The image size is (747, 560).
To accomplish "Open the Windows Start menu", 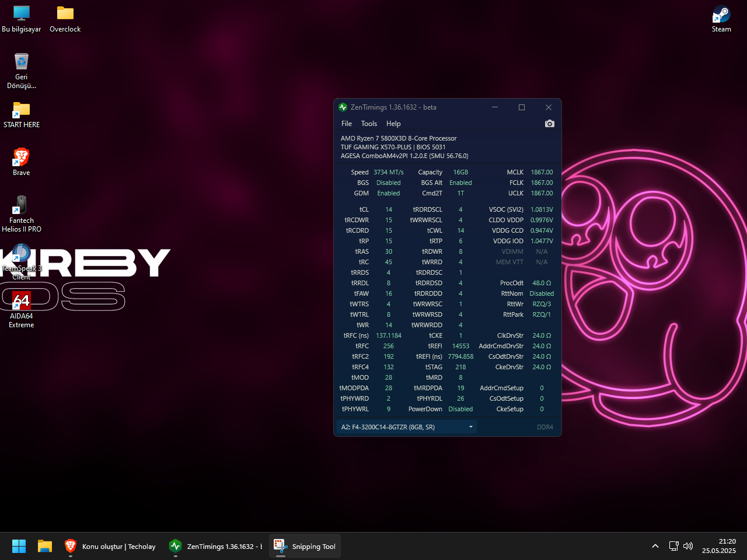I will click(x=19, y=547).
